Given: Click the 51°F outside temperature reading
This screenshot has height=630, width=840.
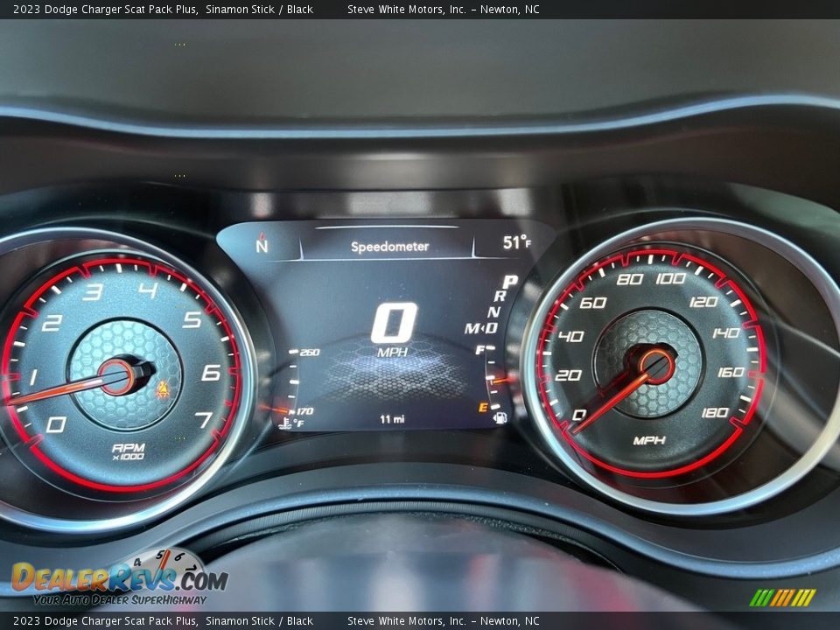Looking at the screenshot, I should 517,242.
